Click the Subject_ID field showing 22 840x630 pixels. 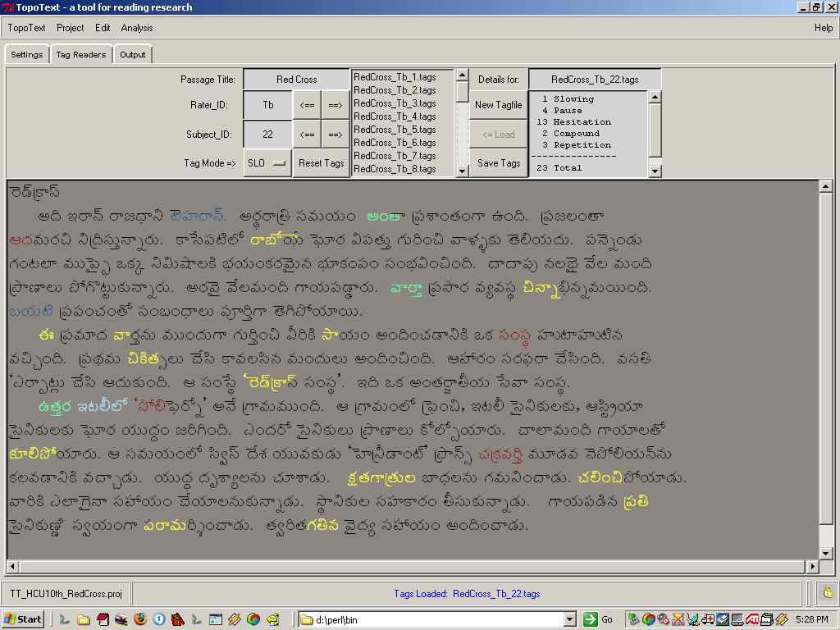268,135
